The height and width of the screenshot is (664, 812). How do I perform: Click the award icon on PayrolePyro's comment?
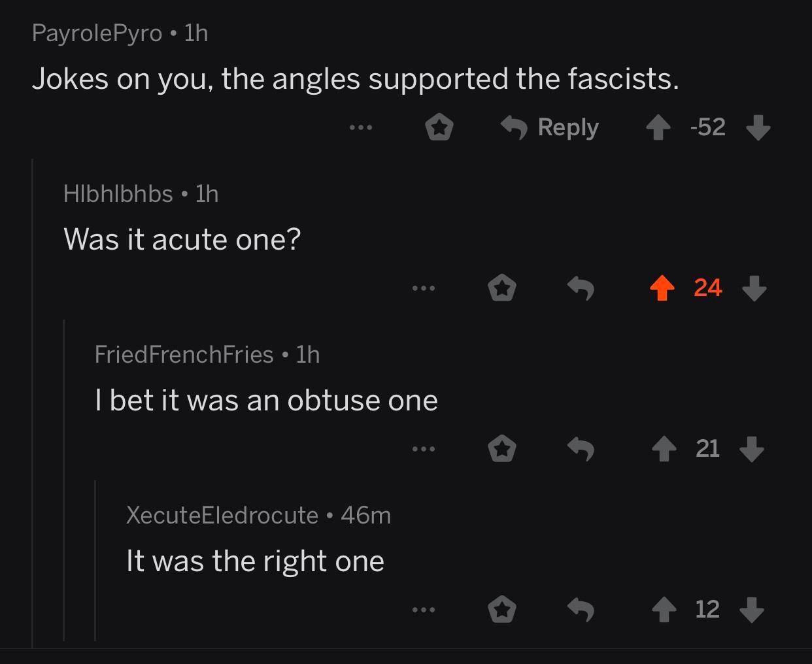coord(439,127)
